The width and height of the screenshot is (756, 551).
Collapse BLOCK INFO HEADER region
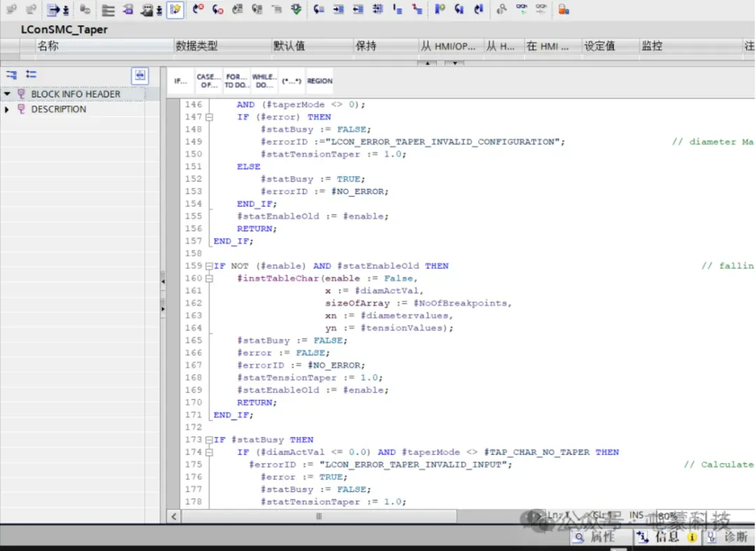click(x=7, y=94)
